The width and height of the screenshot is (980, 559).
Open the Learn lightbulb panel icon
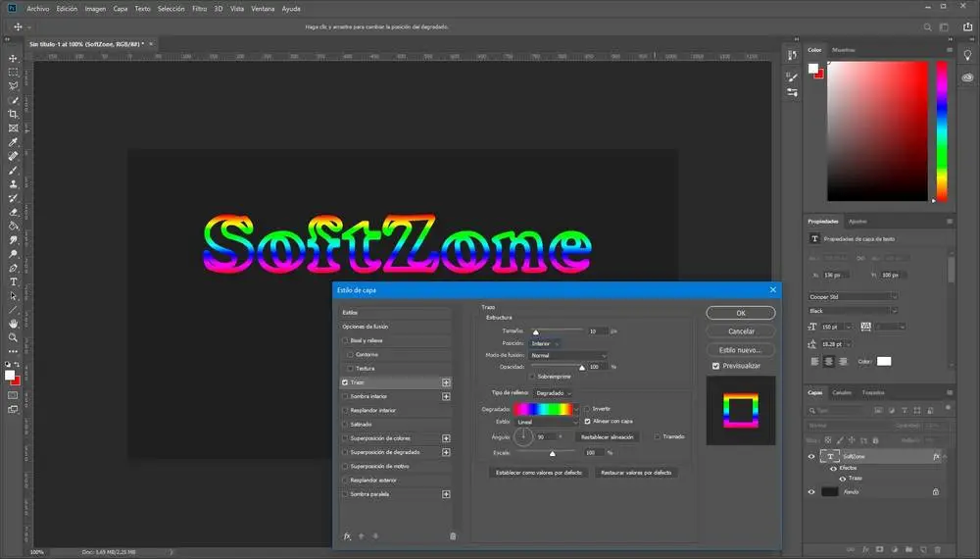click(x=967, y=56)
